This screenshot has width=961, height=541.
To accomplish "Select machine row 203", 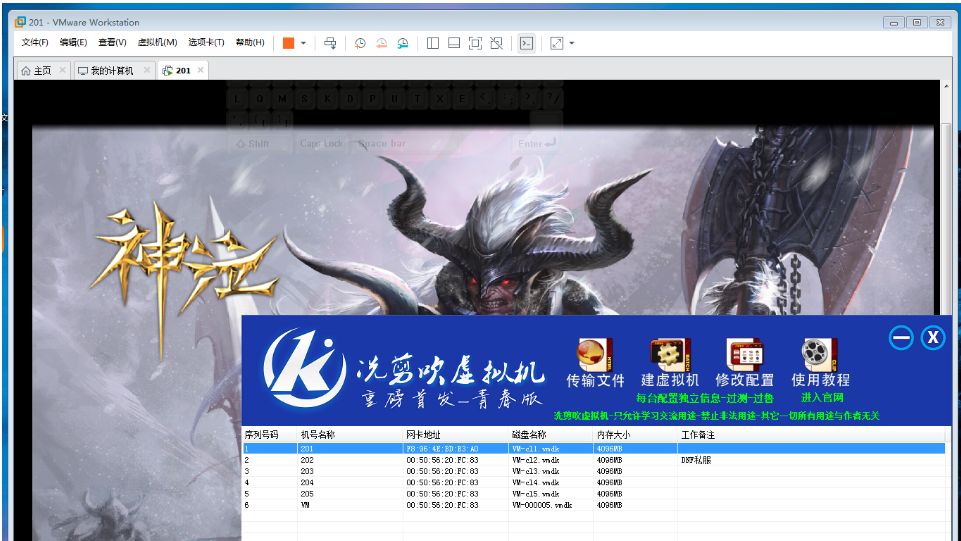I will [593, 471].
